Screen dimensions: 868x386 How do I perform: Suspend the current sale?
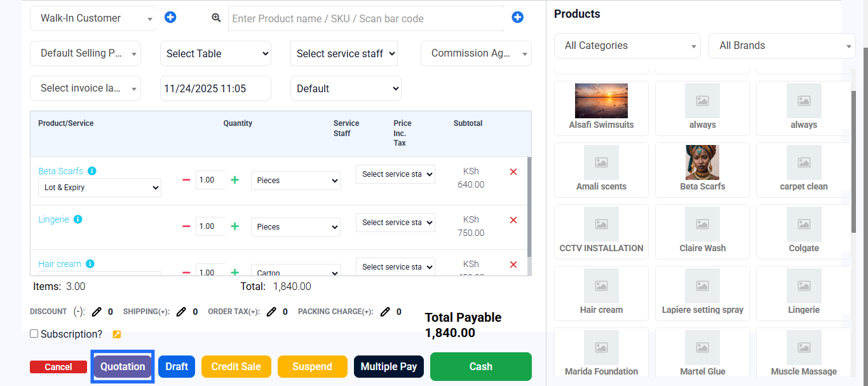pyautogui.click(x=313, y=366)
